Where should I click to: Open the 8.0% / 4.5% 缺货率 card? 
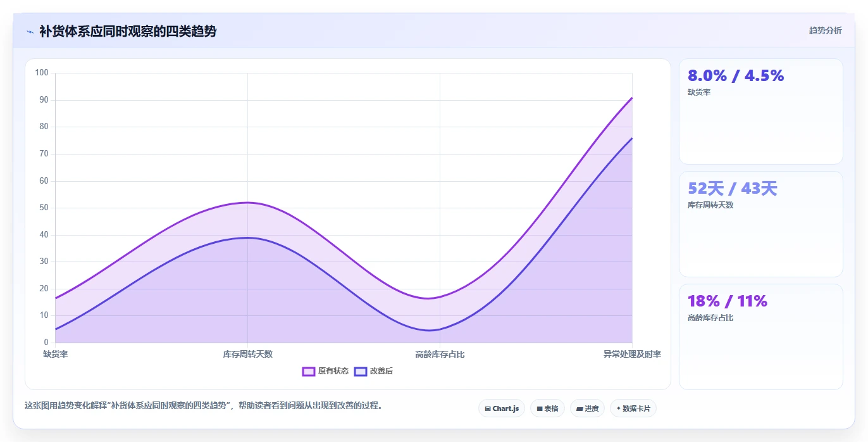click(x=760, y=111)
